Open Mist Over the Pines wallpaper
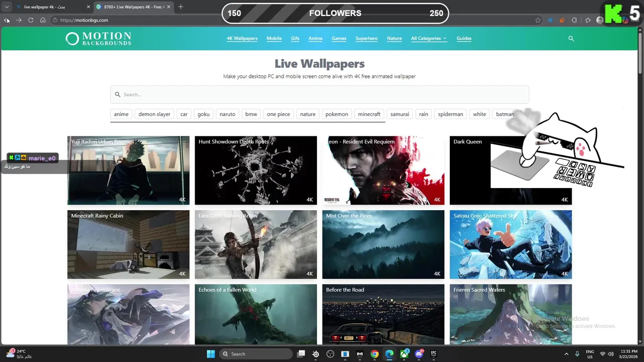The height and width of the screenshot is (362, 644). coord(383,244)
